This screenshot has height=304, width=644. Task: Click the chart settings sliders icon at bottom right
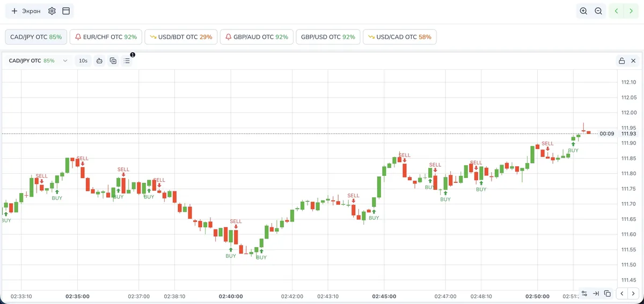(584, 293)
